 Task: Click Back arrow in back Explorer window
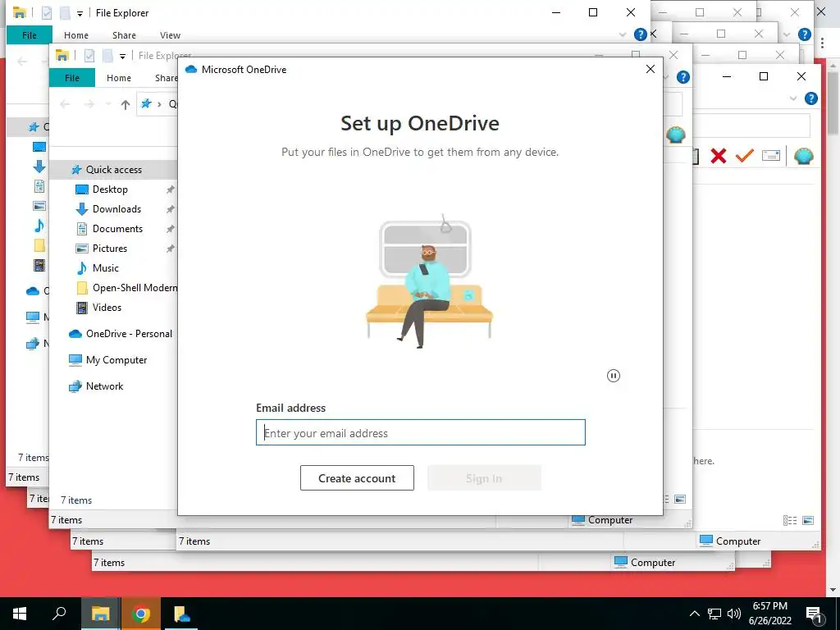coord(22,62)
